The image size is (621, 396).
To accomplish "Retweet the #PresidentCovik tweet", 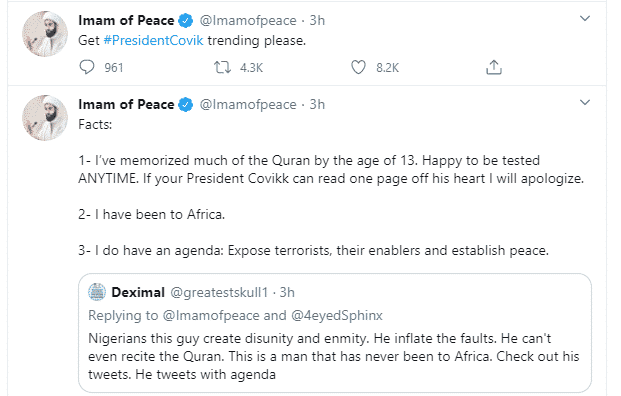I will (223, 67).
